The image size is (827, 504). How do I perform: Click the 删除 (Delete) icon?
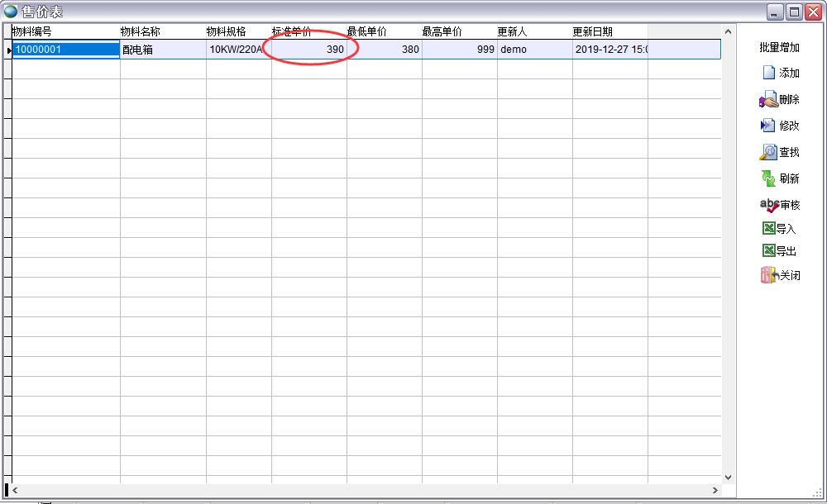pyautogui.click(x=768, y=100)
